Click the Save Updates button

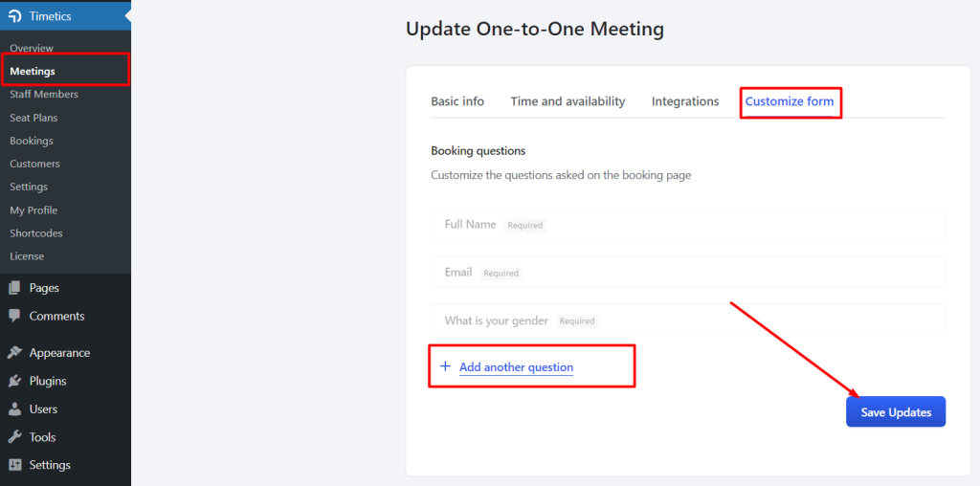pyautogui.click(x=896, y=412)
